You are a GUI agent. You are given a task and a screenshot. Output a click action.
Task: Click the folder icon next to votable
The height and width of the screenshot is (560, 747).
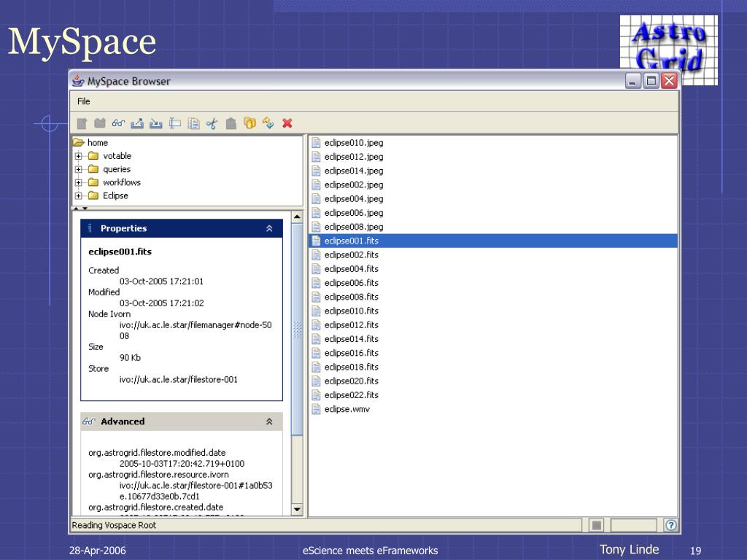(x=93, y=156)
